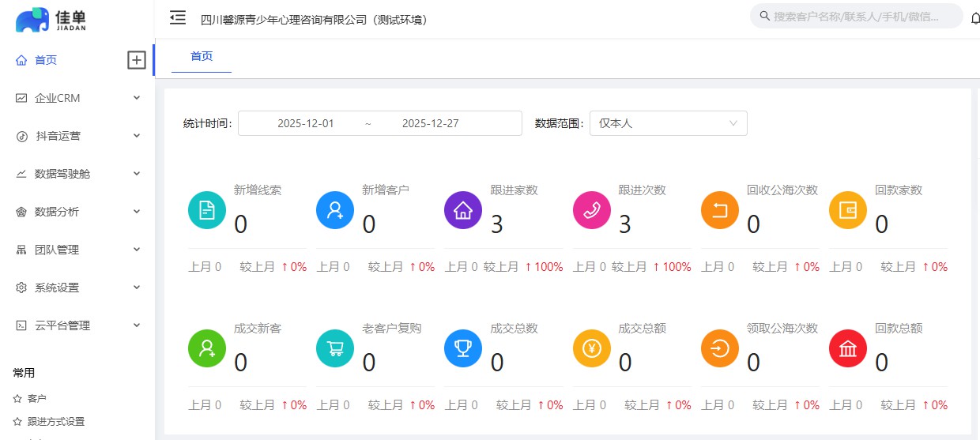Open the 数据范围 仅本人 dropdown
980x440 pixels.
click(669, 123)
